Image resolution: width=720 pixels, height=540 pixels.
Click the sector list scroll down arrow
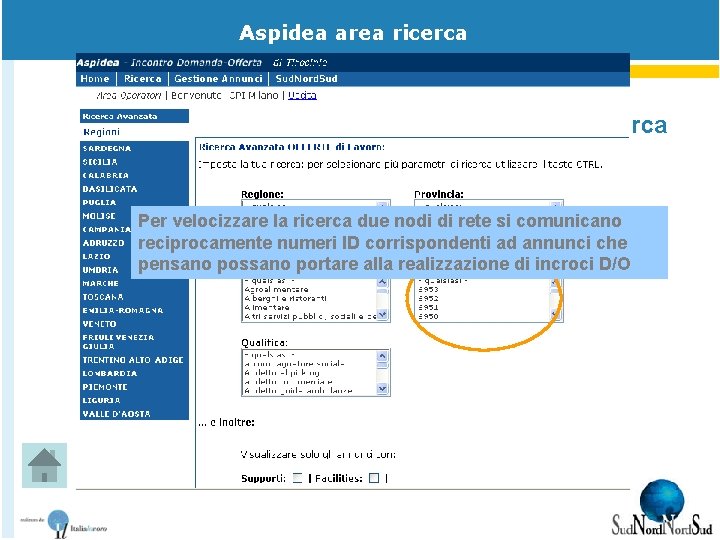click(x=382, y=315)
